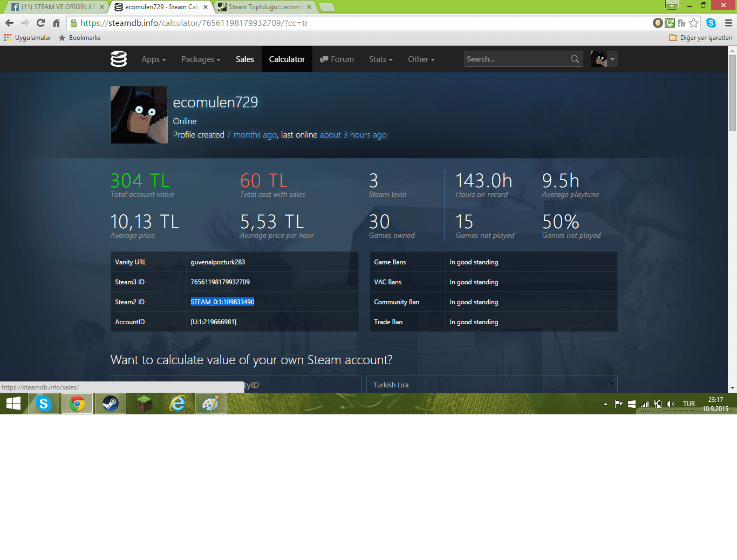
Task: Open the Skype extension icon in Chrome toolbar
Action: click(710, 23)
